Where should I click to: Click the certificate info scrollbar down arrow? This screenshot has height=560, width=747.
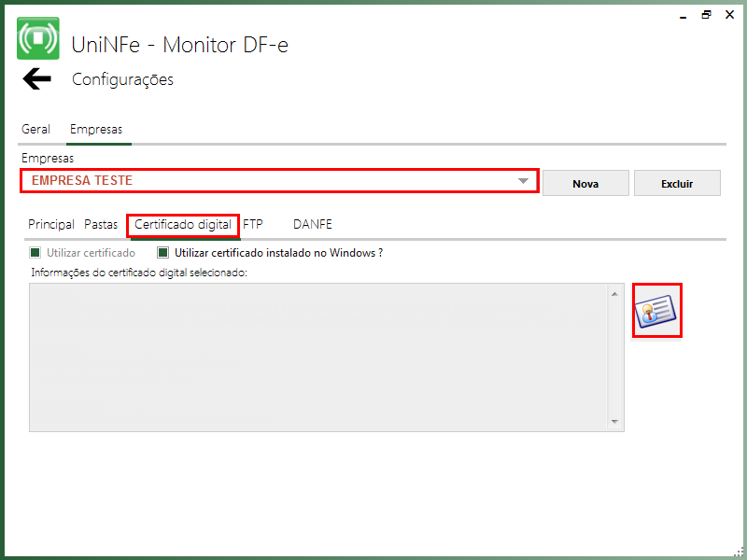[614, 422]
